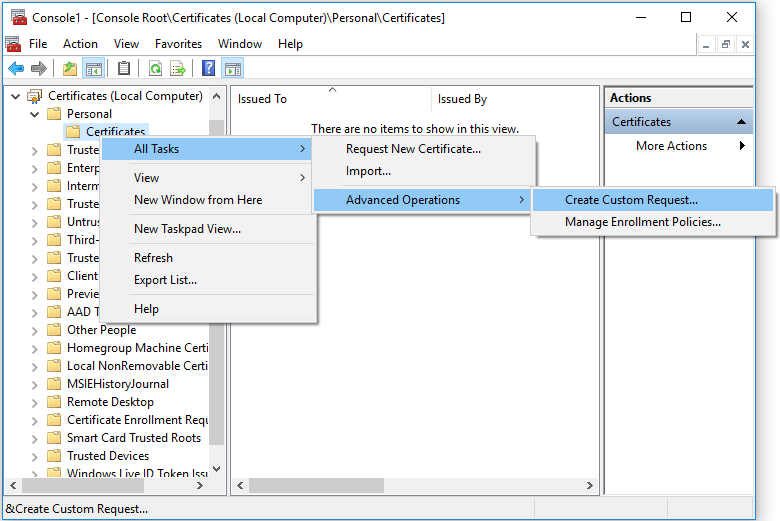This screenshot has width=780, height=521.
Task: Expand the Homegroup Machine Certificates node
Action: 34,348
